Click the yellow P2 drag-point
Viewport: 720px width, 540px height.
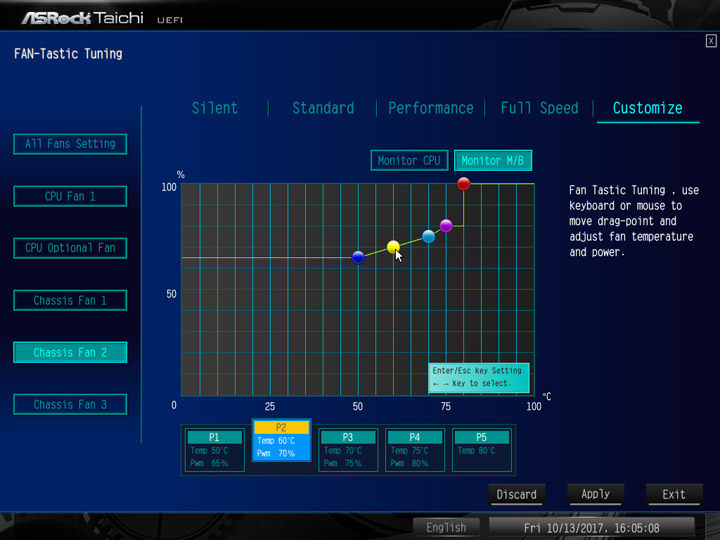pyautogui.click(x=393, y=247)
